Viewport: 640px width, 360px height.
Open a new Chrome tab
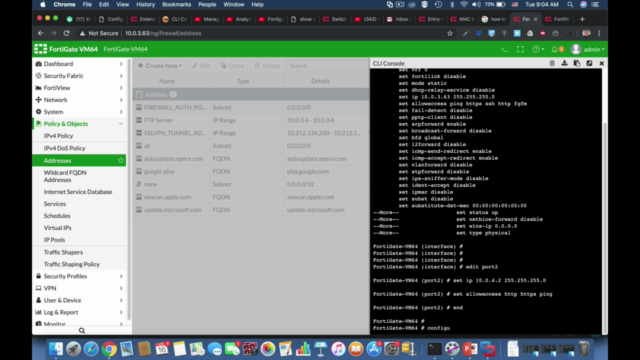(582, 19)
